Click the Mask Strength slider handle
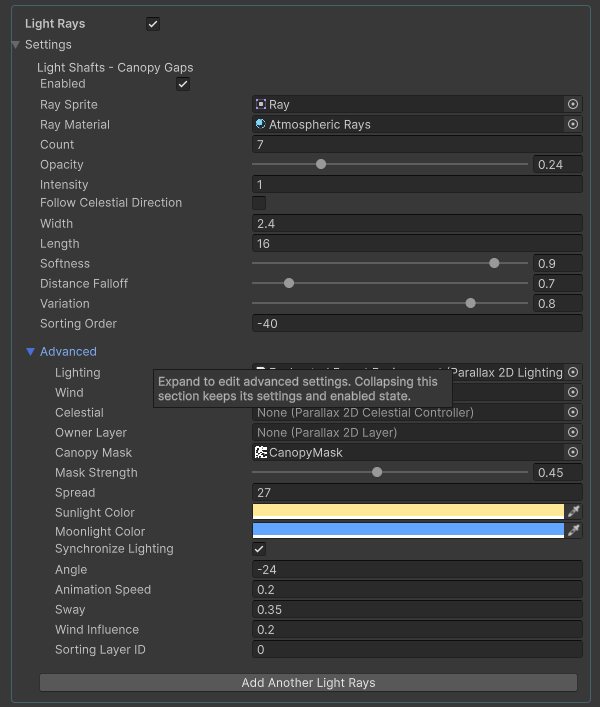Screen dimensions: 600x707 (x=377, y=472)
